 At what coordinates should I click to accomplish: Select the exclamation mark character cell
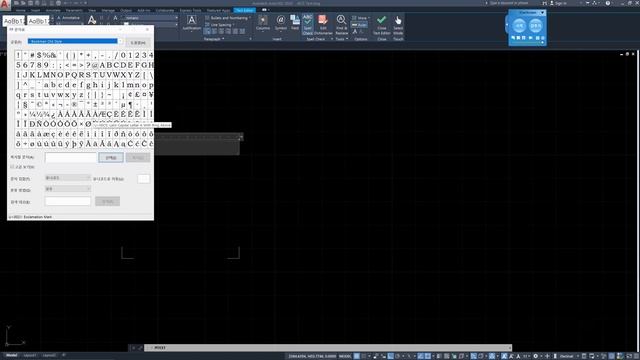coord(18,55)
